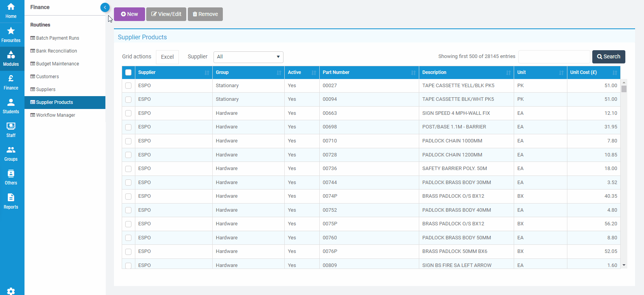This screenshot has height=295, width=644.
Task: Click the Search button
Action: [x=609, y=57]
